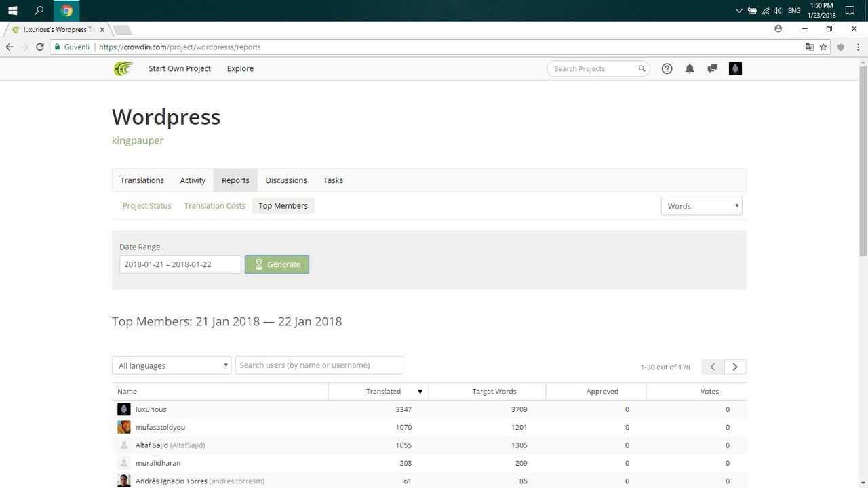Switch to Translation Costs report
The width and height of the screenshot is (868, 488).
[x=215, y=206]
